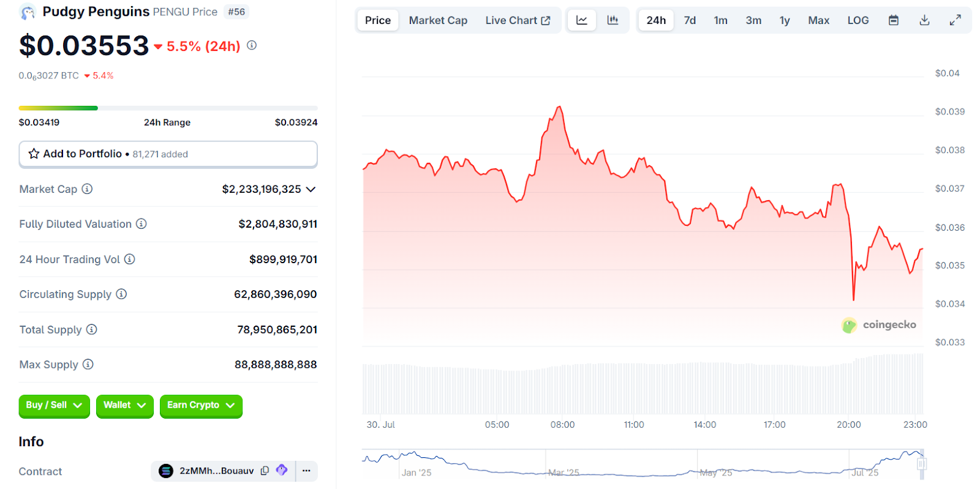
Task: Open the calendar date range picker
Action: pyautogui.click(x=894, y=20)
